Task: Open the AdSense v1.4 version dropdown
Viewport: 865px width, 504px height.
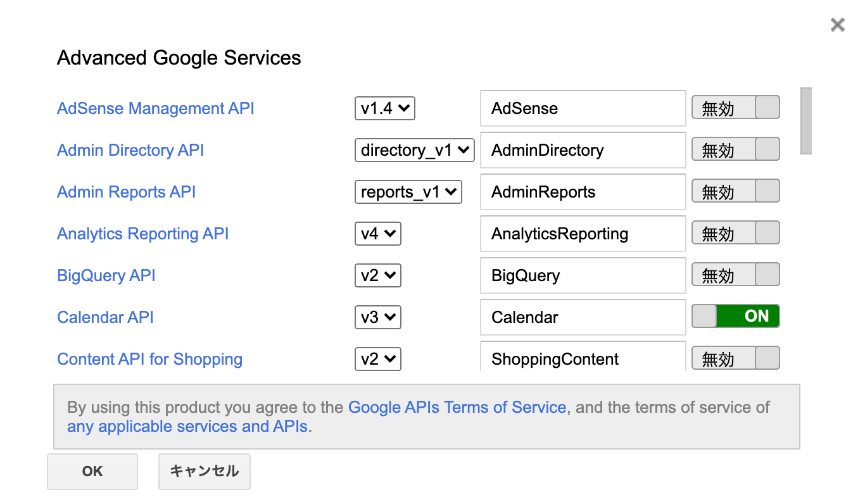Action: pos(384,108)
